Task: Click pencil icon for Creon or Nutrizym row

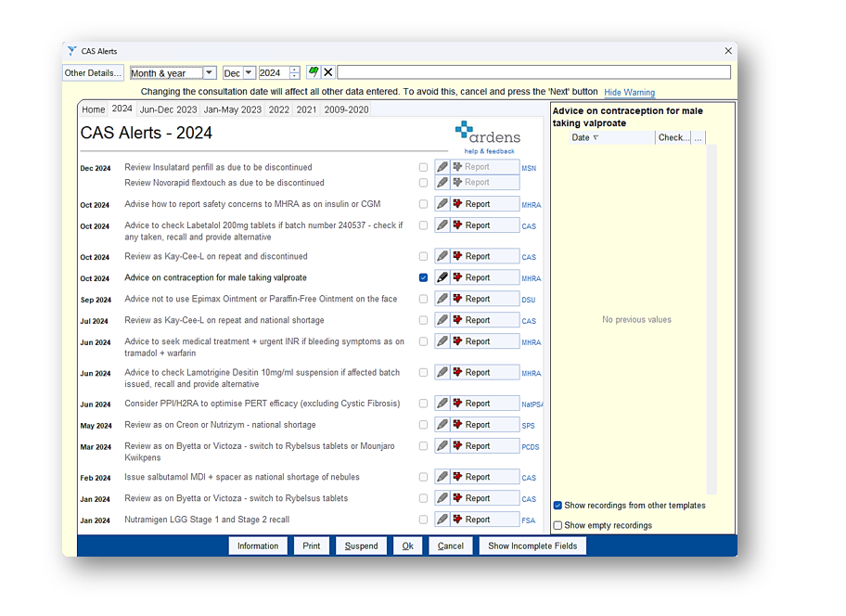Action: (442, 425)
